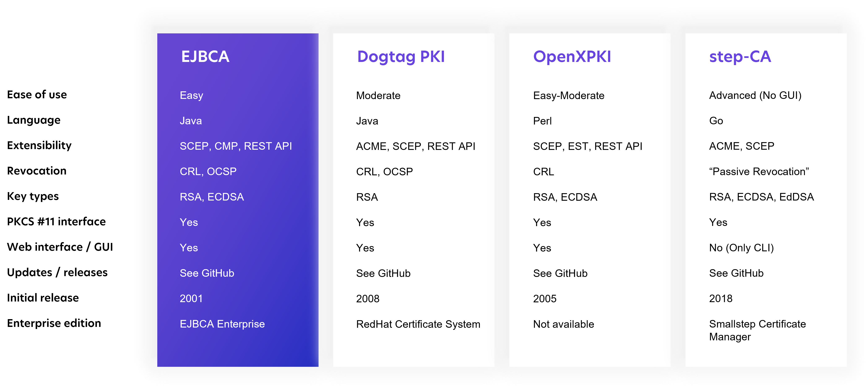Click 'Smallstep Certificate Manager' cell

click(757, 330)
